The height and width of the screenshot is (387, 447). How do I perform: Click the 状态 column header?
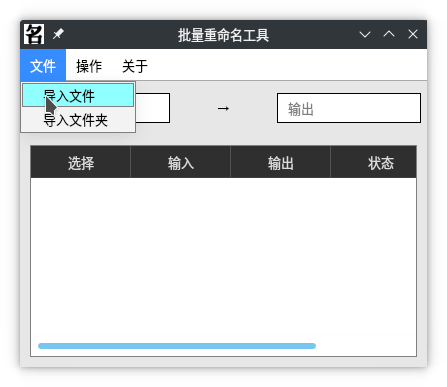[x=373, y=163]
